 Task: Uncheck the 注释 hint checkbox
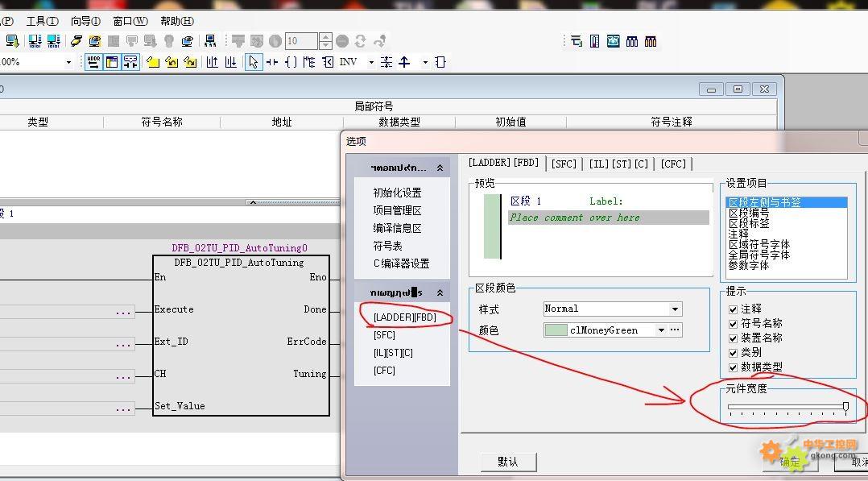pos(733,309)
